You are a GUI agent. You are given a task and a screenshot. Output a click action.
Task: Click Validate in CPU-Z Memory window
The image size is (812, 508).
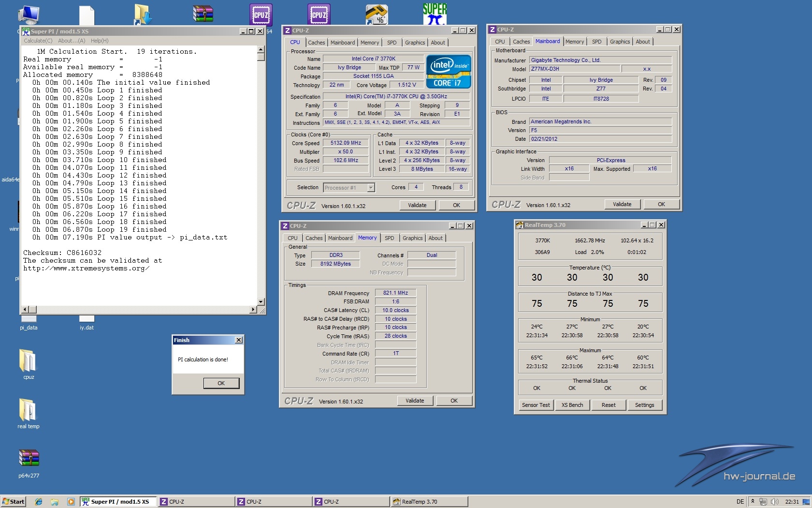point(415,401)
